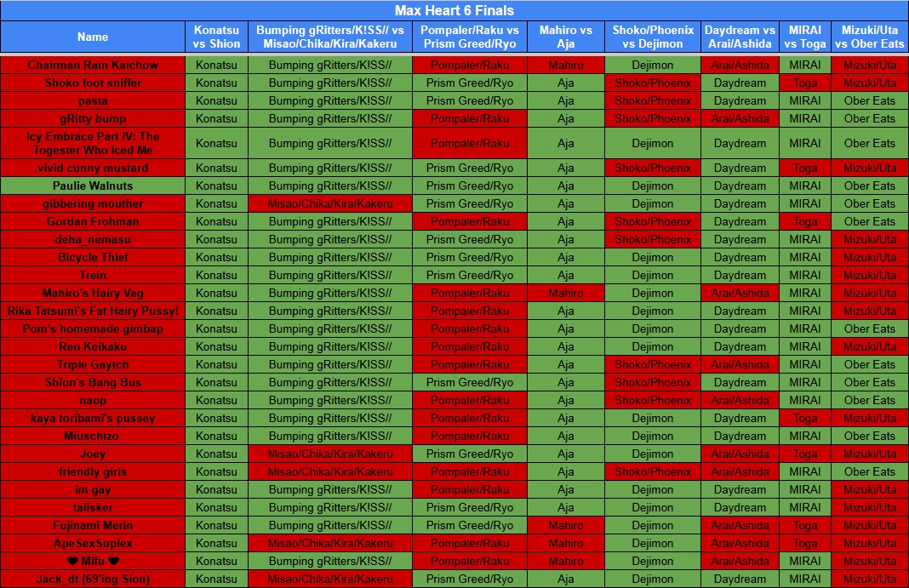Click the gibbering mouther name cell

93,204
